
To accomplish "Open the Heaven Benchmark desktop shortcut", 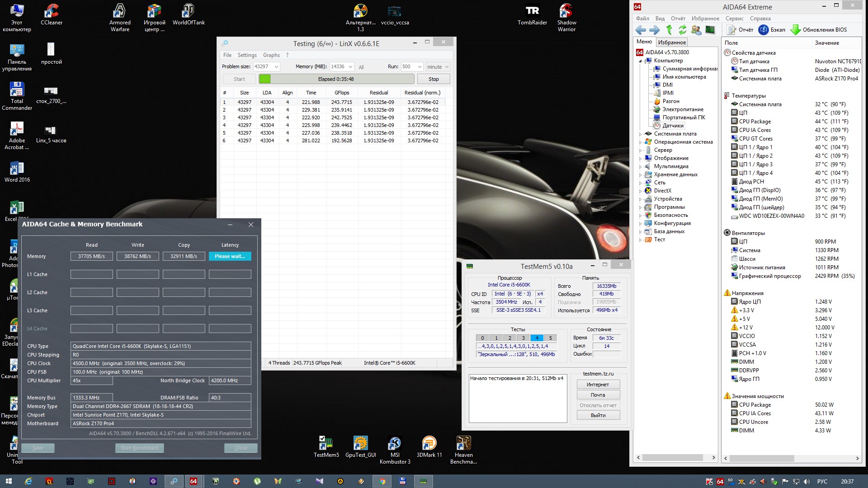I will (x=463, y=444).
